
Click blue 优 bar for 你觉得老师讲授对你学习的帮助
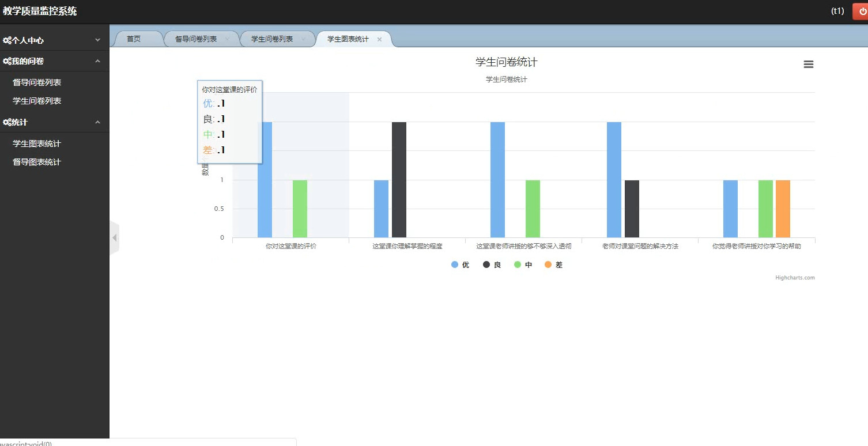pyautogui.click(x=730, y=209)
